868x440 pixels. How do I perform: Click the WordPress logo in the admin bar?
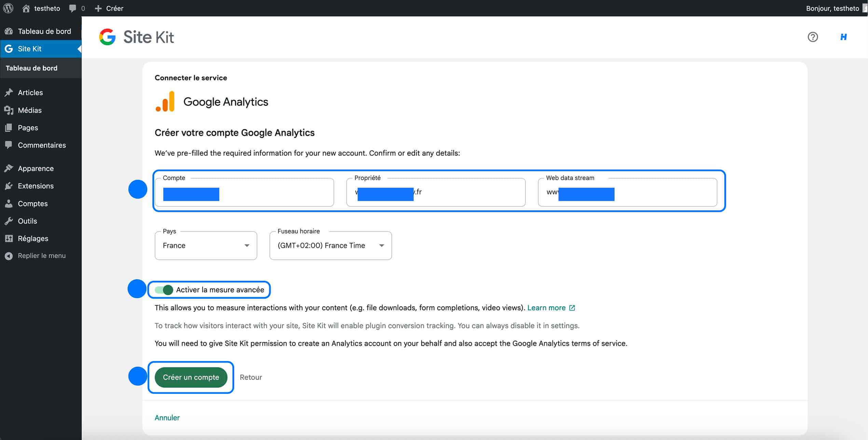click(8, 8)
